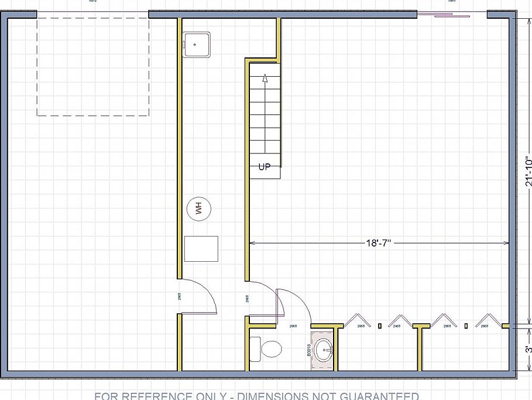Select the square appliance below water heater
The width and height of the screenshot is (532, 400).
click(x=201, y=249)
